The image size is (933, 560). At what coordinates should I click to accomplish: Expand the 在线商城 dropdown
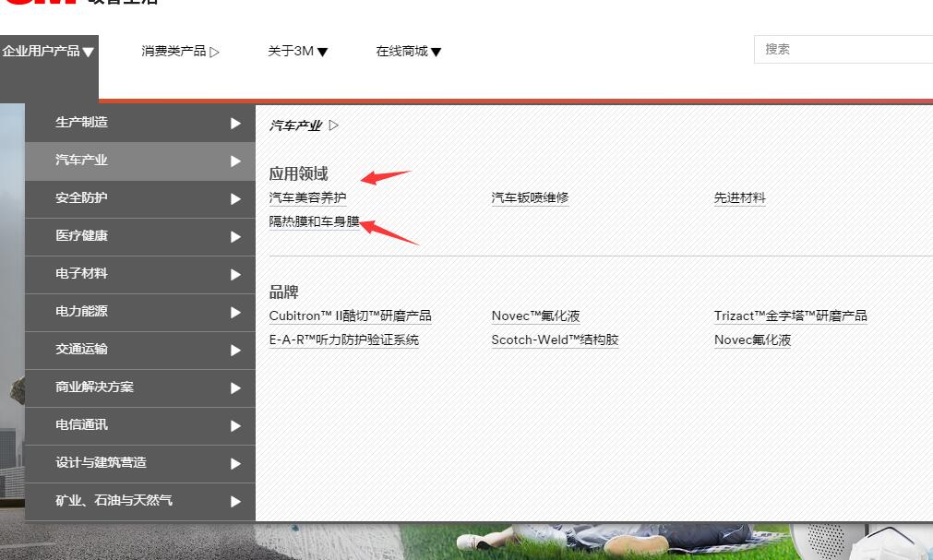click(408, 51)
